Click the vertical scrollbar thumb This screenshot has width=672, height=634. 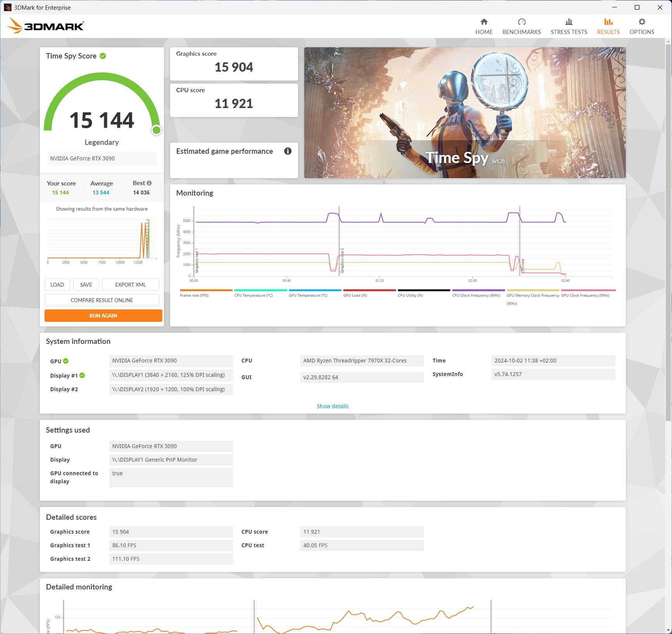click(x=668, y=232)
